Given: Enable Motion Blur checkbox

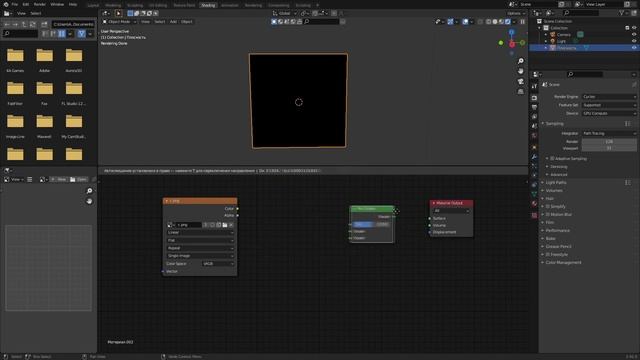Looking at the screenshot, I should click(x=548, y=214).
